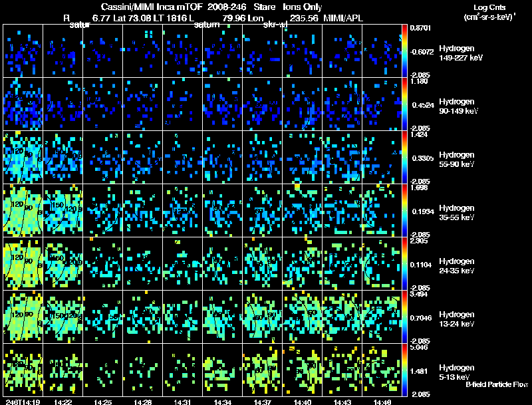Click the Hydrogen 149-227 keV panel at 14:19
This screenshot has width=532, height=405.
(x=23, y=51)
